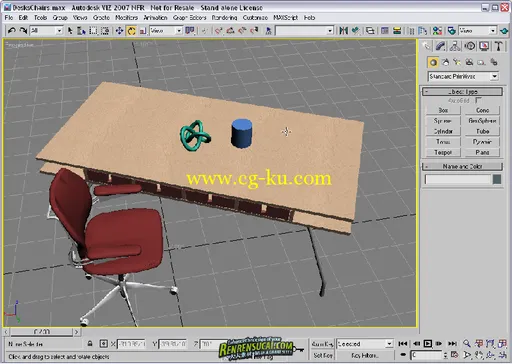Toggle the Auto Key button
The image size is (512, 364).
[x=322, y=344]
